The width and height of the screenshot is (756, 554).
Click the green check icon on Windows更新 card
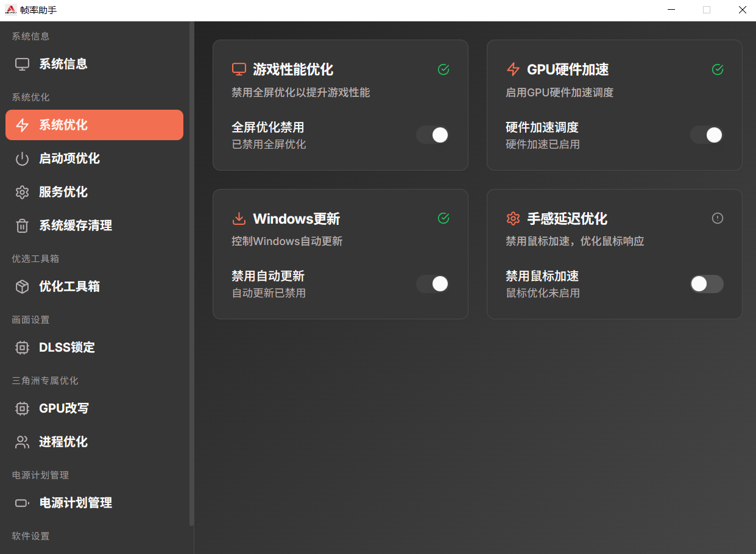(x=443, y=218)
